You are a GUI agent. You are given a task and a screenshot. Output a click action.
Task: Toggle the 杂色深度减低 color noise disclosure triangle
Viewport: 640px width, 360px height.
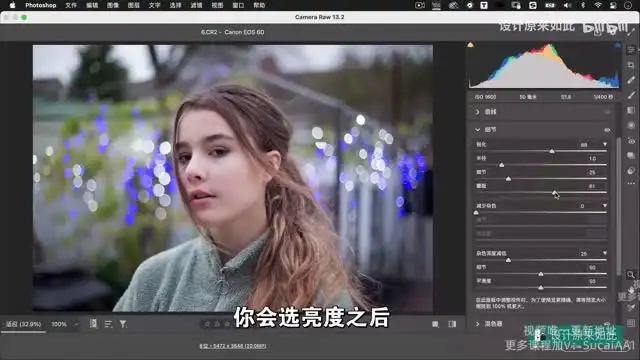click(605, 253)
